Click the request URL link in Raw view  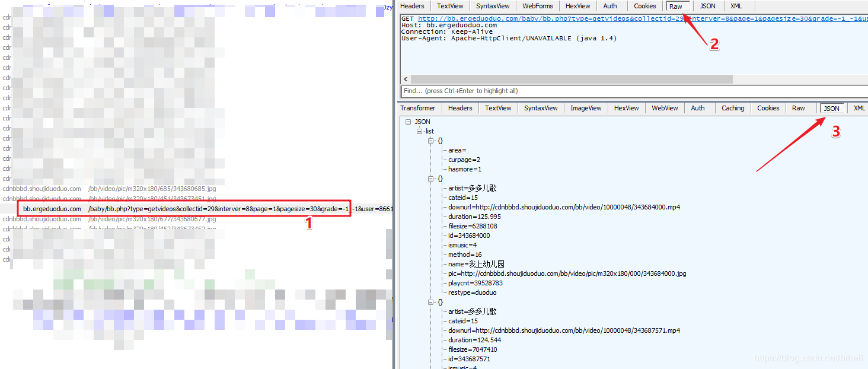pos(643,19)
